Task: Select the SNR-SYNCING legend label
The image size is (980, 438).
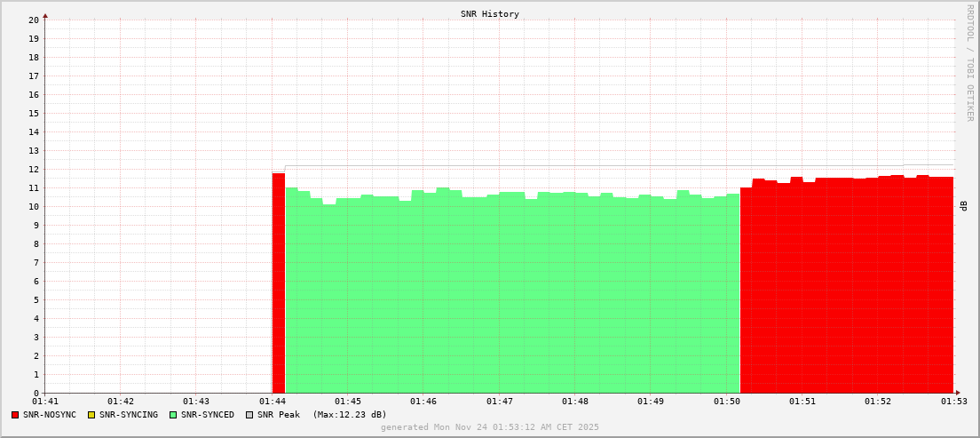Action: coord(128,415)
